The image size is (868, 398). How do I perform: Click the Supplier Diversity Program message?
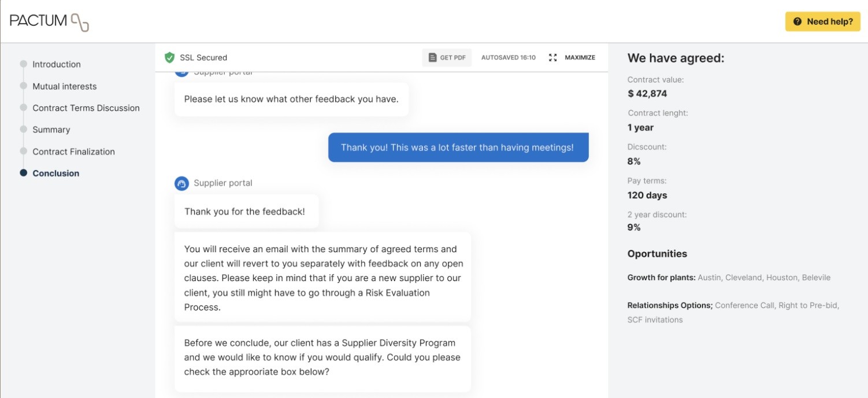coord(322,357)
